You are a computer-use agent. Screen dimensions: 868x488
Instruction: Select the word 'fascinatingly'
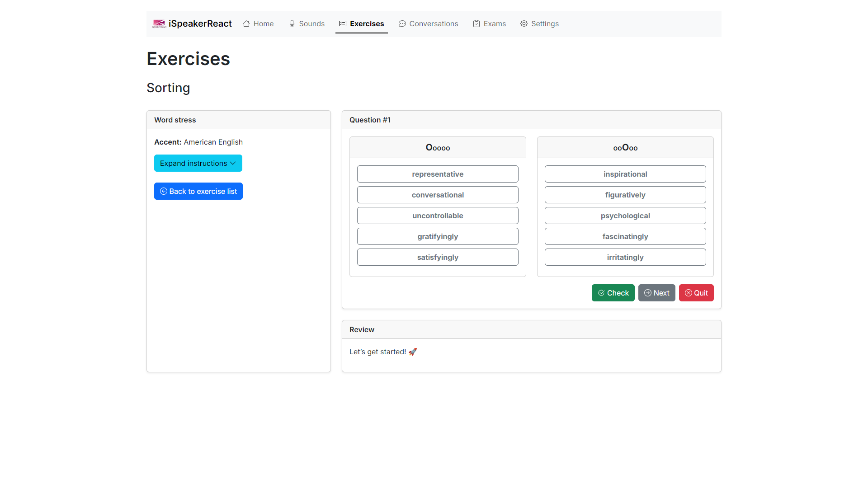[625, 236]
